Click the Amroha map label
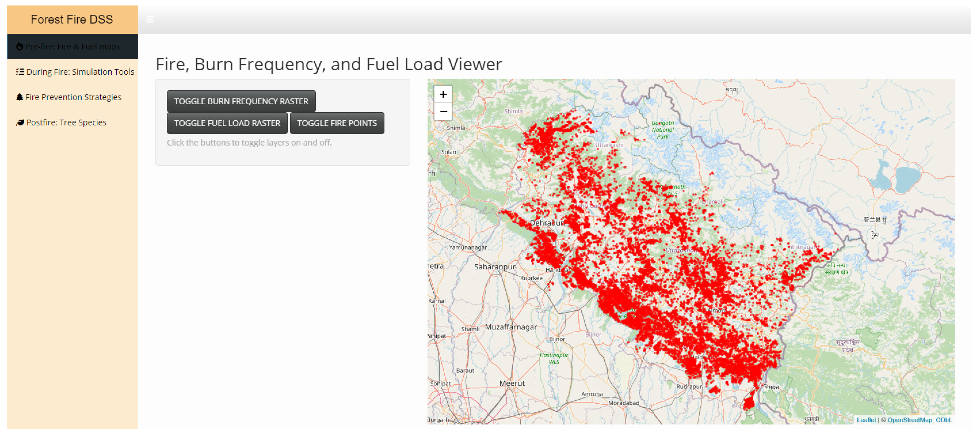Screen dimensions: 980x436 click(592, 394)
